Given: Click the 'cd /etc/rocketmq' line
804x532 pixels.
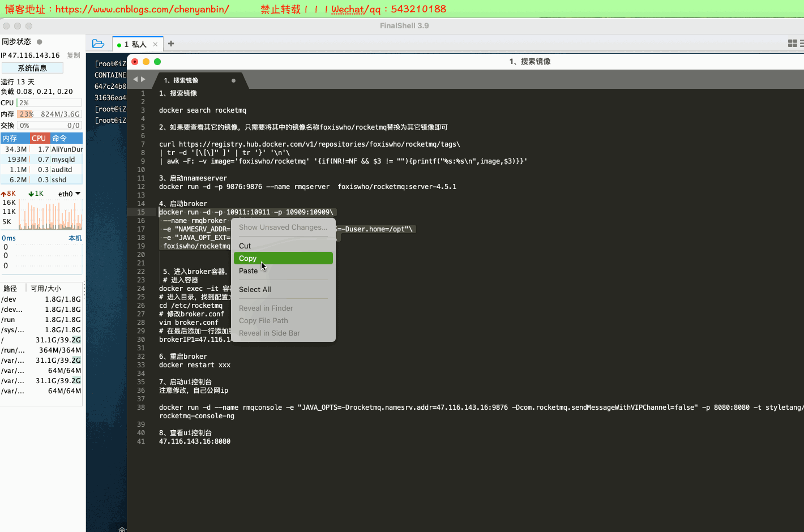Looking at the screenshot, I should click(191, 306).
